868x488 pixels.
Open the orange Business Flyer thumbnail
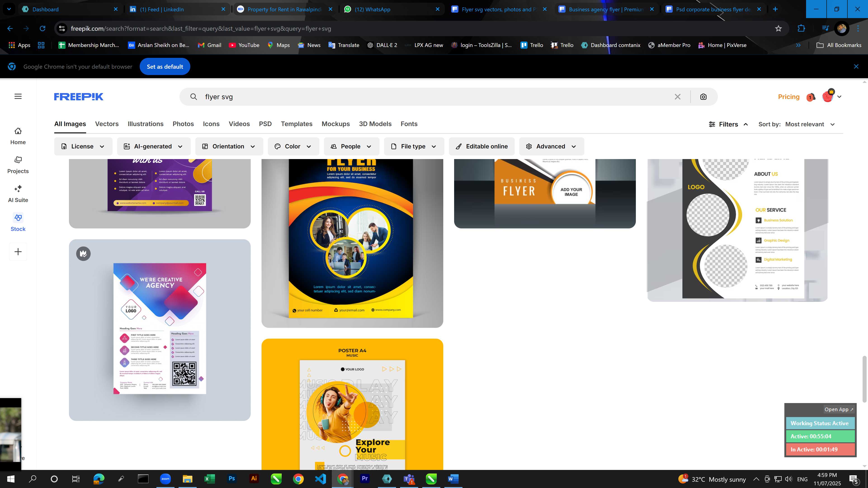[545, 193]
